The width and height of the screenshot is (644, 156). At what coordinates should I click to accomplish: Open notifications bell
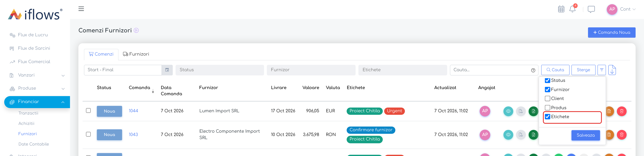572,9
